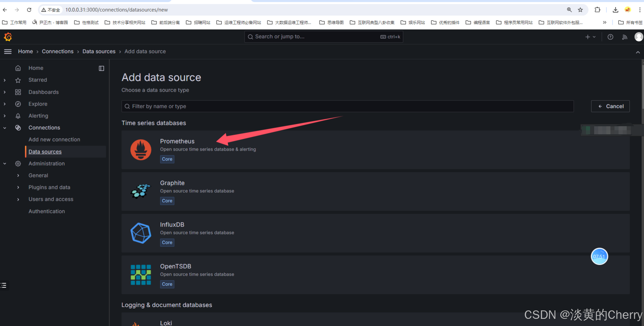
Task: Open browser downloads icon
Action: [x=615, y=10]
